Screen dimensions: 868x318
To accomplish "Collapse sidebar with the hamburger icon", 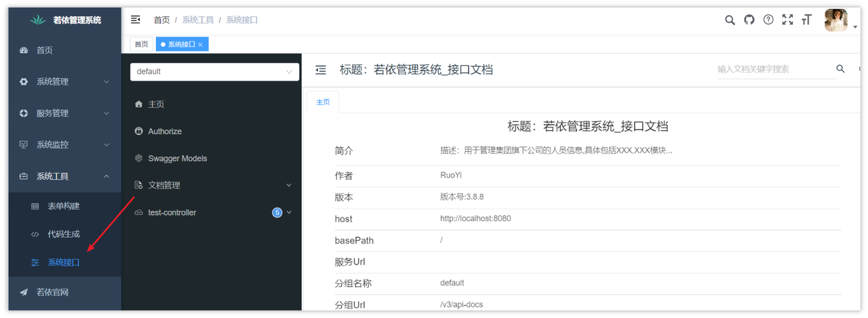I will 136,20.
